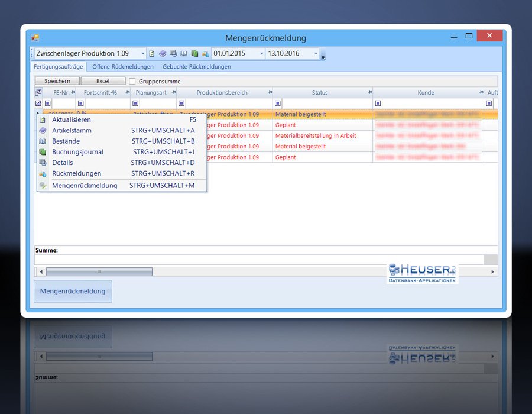Click the Mengenrückmeldung icon in the context menu

[43, 185]
